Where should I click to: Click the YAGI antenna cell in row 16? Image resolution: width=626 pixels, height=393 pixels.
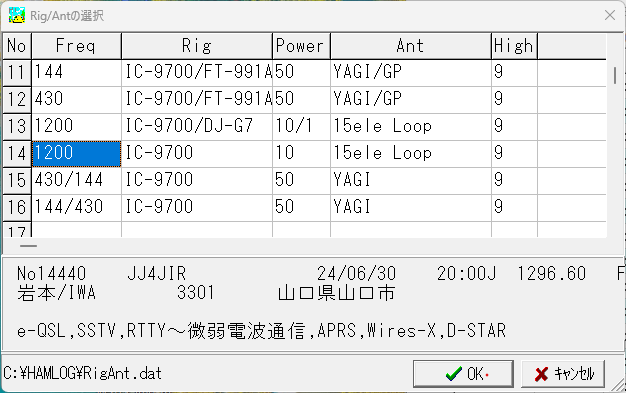click(411, 207)
